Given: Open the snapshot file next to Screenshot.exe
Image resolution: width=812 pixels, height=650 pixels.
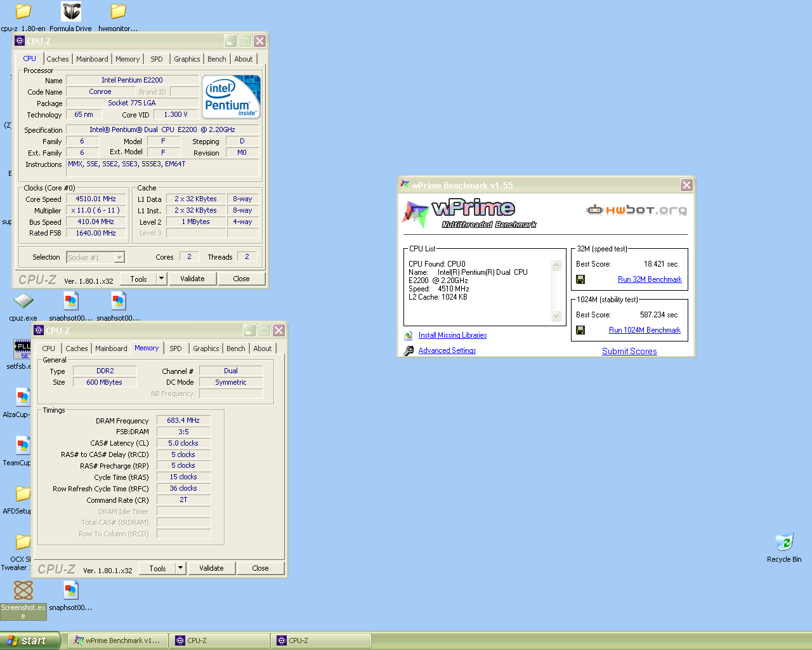Looking at the screenshot, I should [x=71, y=590].
